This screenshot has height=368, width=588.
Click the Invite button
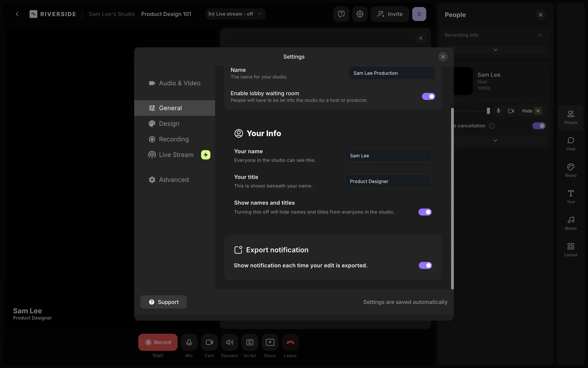(x=390, y=14)
